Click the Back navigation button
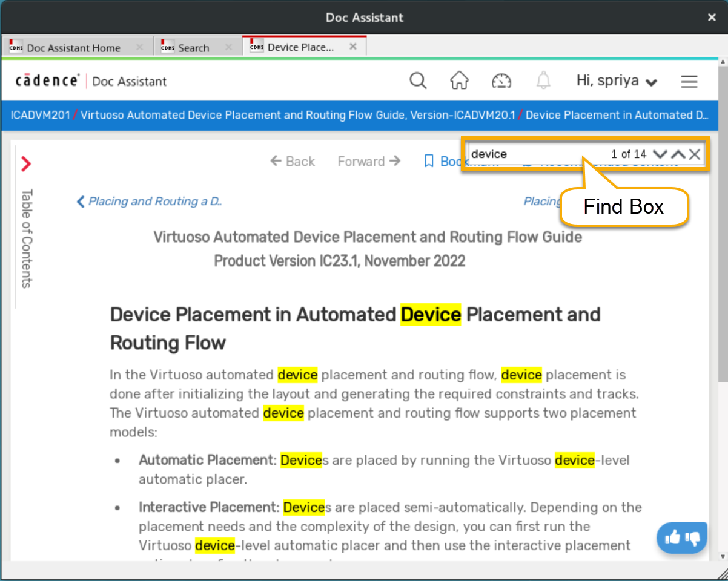This screenshot has height=581, width=728. point(293,162)
